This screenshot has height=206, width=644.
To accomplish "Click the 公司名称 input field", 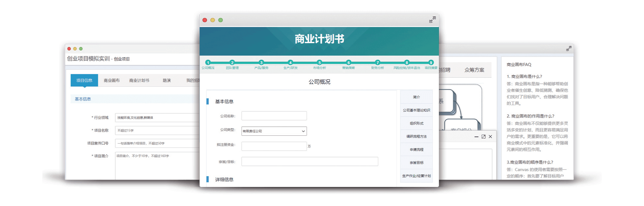I will [274, 116].
